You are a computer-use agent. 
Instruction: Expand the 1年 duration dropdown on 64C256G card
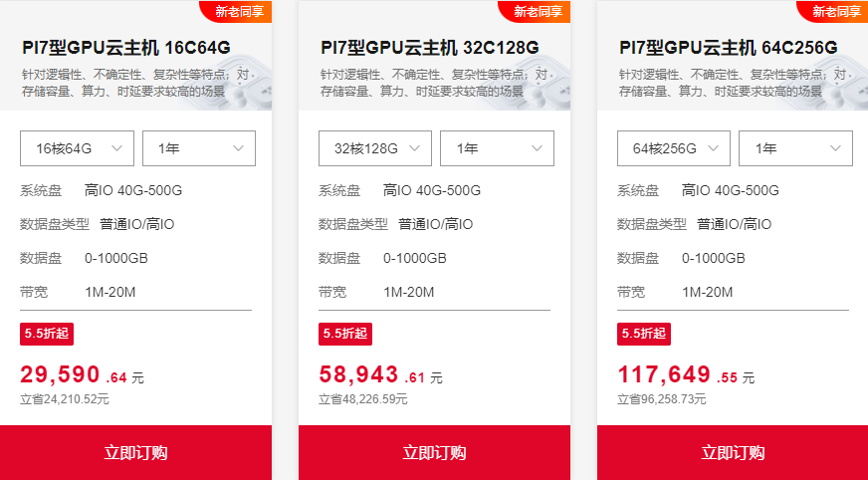(795, 148)
